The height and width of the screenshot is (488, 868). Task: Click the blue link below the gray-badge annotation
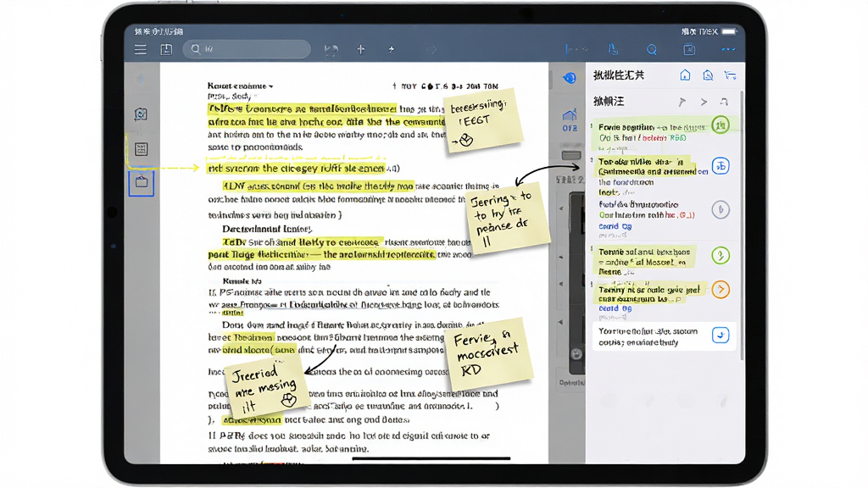coord(615,226)
